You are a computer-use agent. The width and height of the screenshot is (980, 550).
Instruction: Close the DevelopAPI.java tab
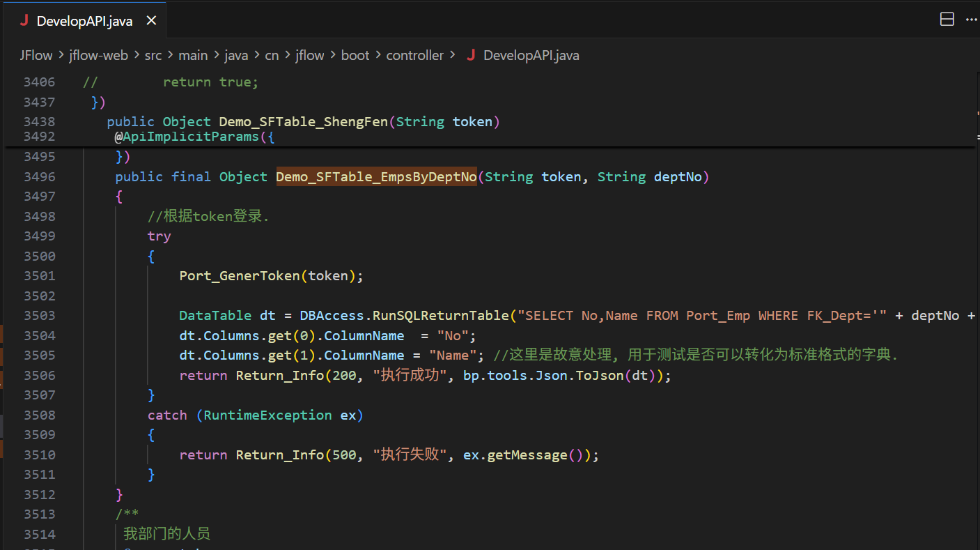point(151,21)
